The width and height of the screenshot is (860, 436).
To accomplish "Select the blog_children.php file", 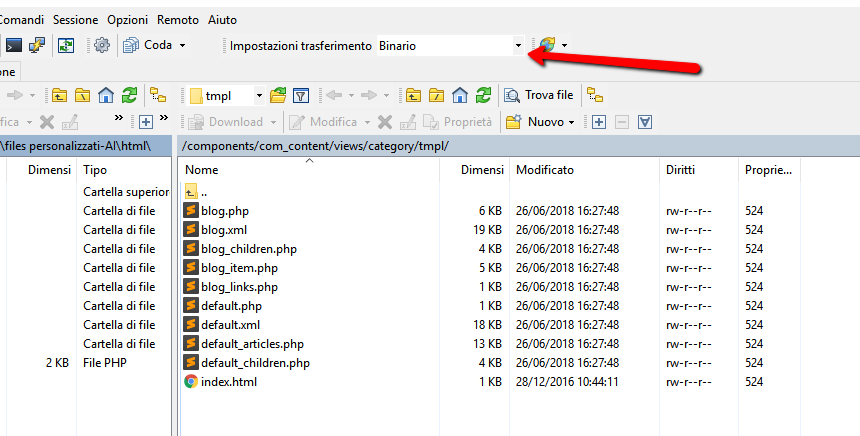I will [x=248, y=249].
